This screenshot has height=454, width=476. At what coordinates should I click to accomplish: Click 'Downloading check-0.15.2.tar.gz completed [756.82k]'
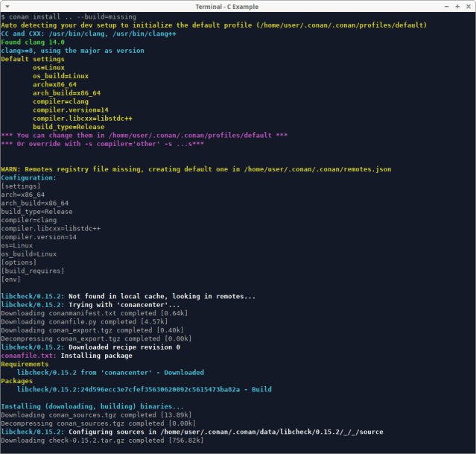pos(102,441)
